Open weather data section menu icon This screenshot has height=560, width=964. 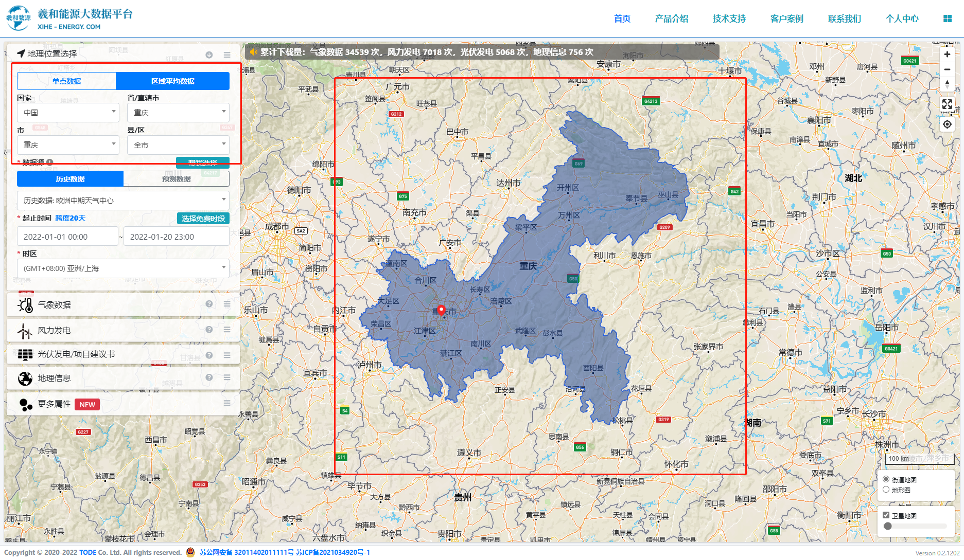coord(227,304)
